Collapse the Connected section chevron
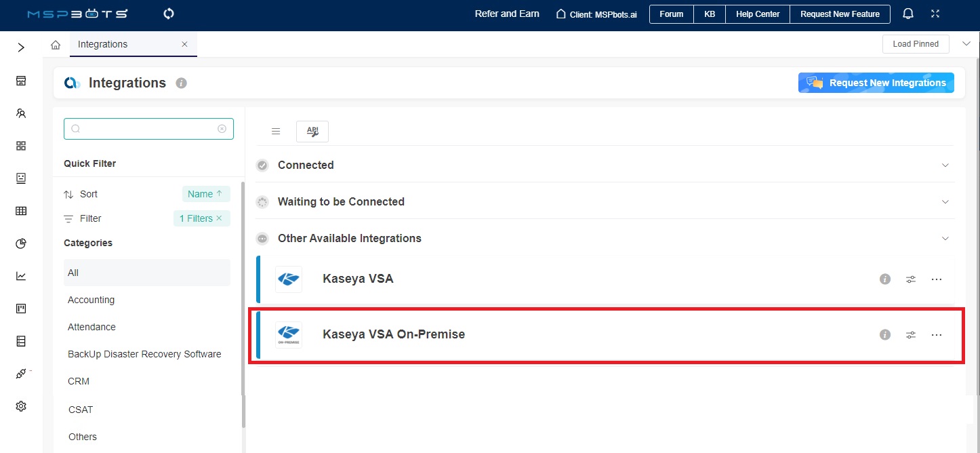Viewport: 980px width, 453px height. tap(945, 165)
